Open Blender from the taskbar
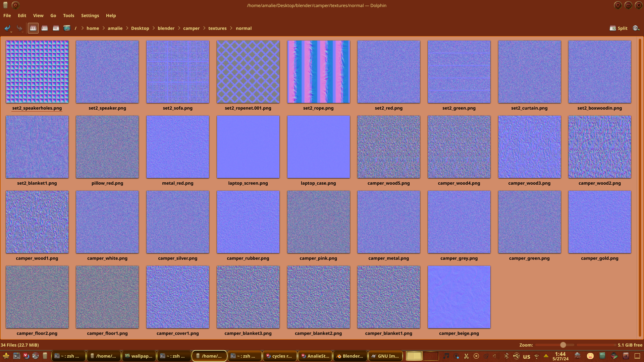Screen dimensions: 644x362 click(350, 356)
